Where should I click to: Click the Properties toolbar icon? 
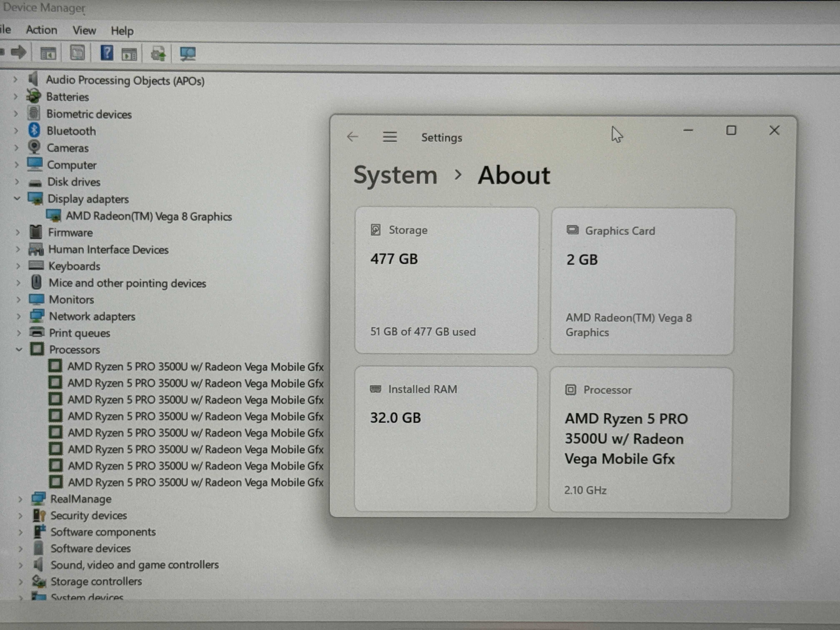[77, 53]
